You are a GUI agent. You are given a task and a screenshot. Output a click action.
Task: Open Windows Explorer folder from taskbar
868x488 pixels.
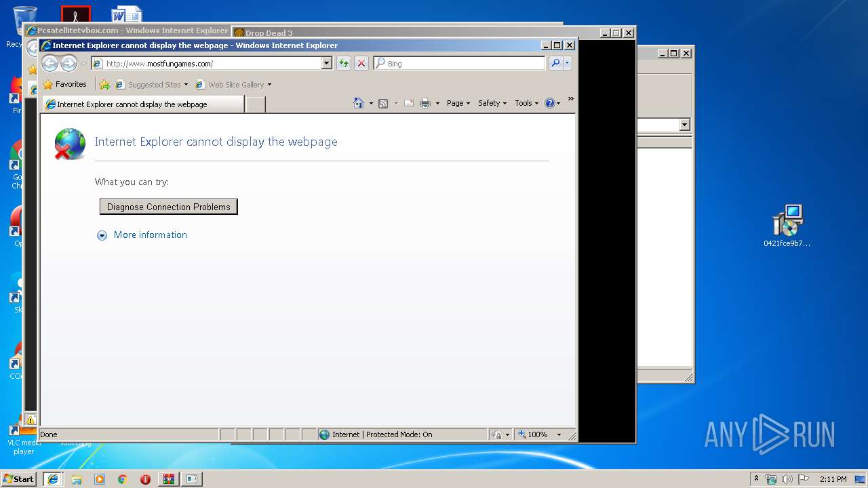coord(77,479)
